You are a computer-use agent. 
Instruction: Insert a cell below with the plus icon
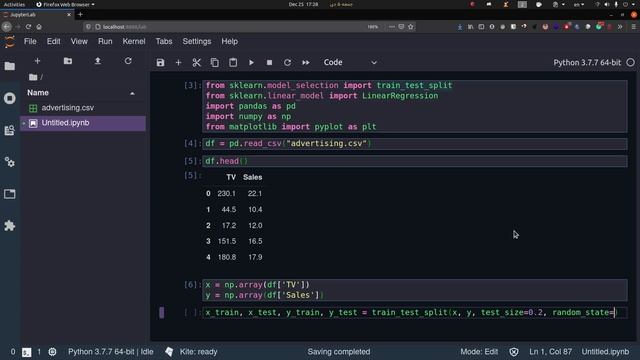coord(178,62)
